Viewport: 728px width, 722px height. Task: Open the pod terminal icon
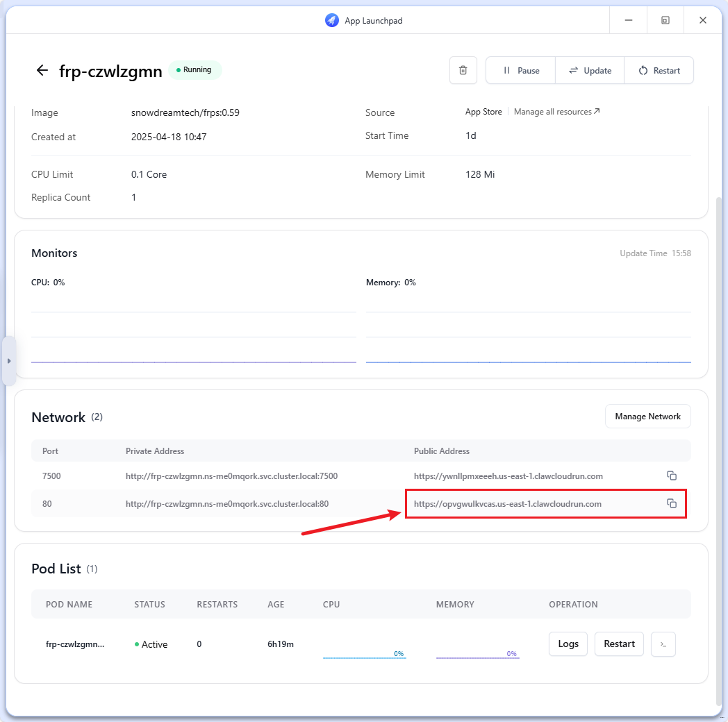[663, 644]
